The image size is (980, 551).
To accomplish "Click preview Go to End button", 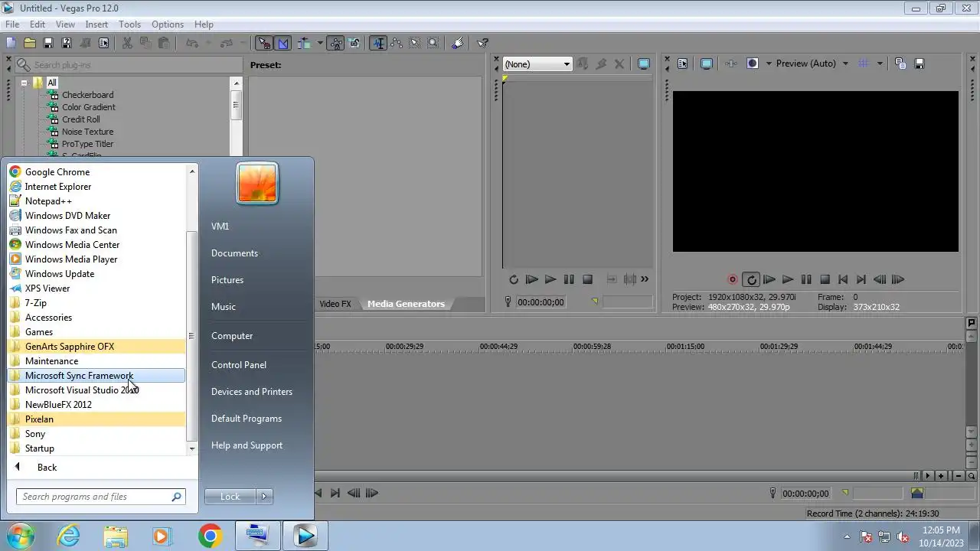I will tap(861, 280).
